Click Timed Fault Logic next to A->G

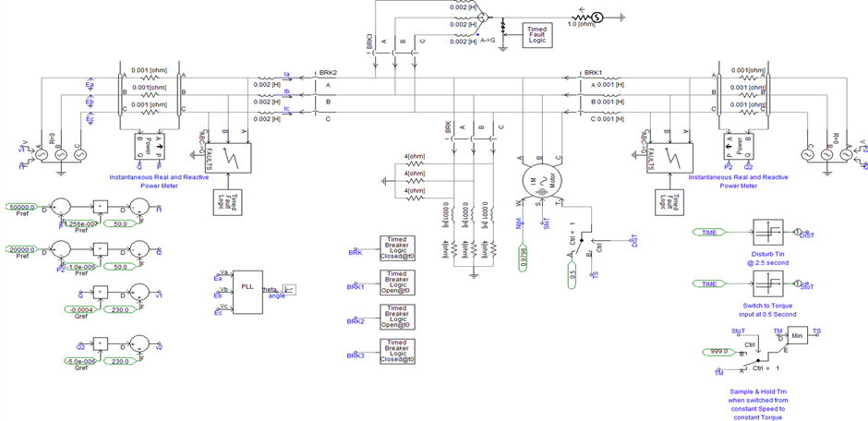pos(537,35)
